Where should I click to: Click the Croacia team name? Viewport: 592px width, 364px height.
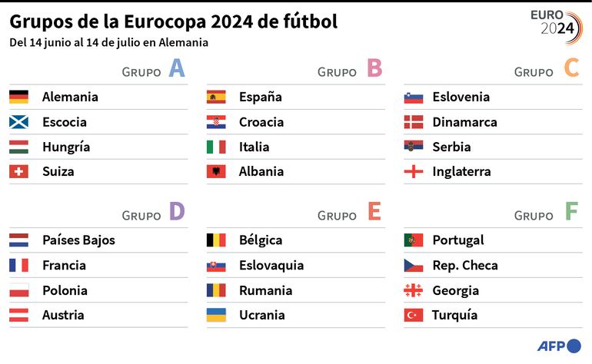[261, 122]
